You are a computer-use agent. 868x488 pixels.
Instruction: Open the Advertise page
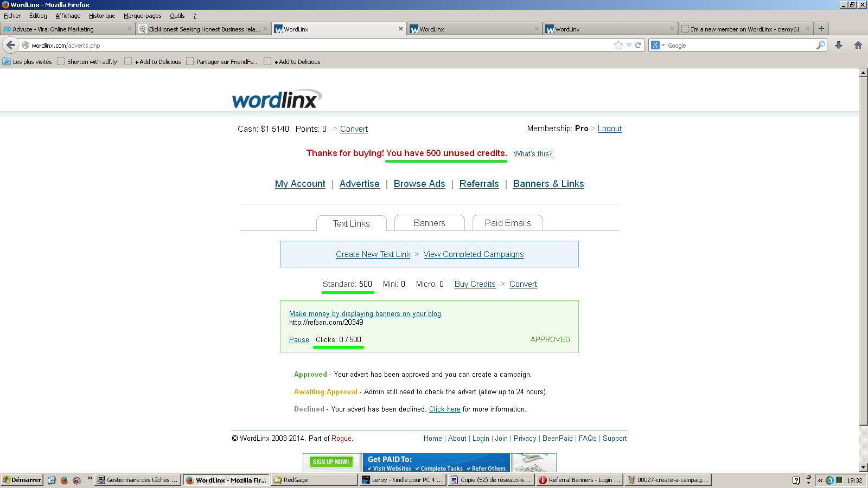(x=359, y=184)
